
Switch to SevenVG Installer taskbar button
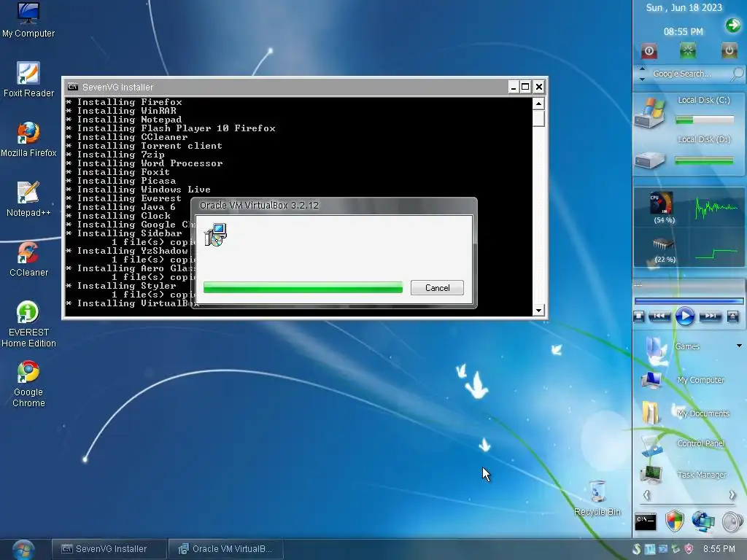point(109,549)
